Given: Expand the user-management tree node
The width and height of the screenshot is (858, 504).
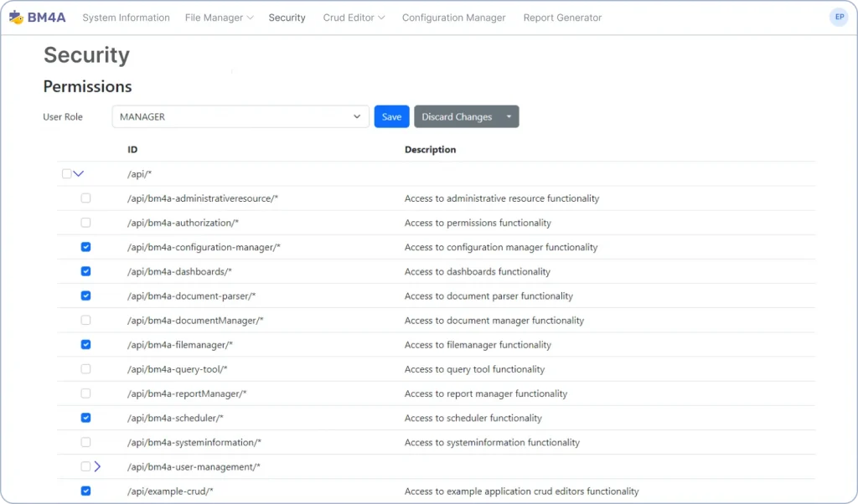Looking at the screenshot, I should pos(97,466).
